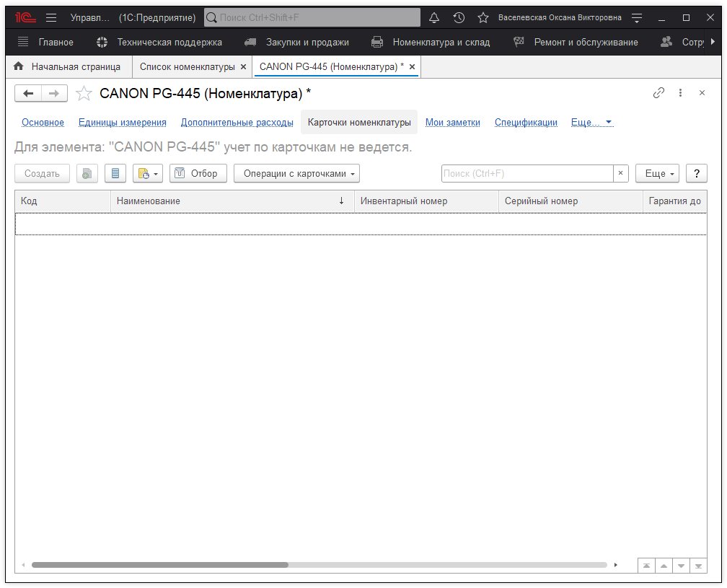Open Закупки и продажи menu section
The image size is (727, 588).
pos(307,42)
